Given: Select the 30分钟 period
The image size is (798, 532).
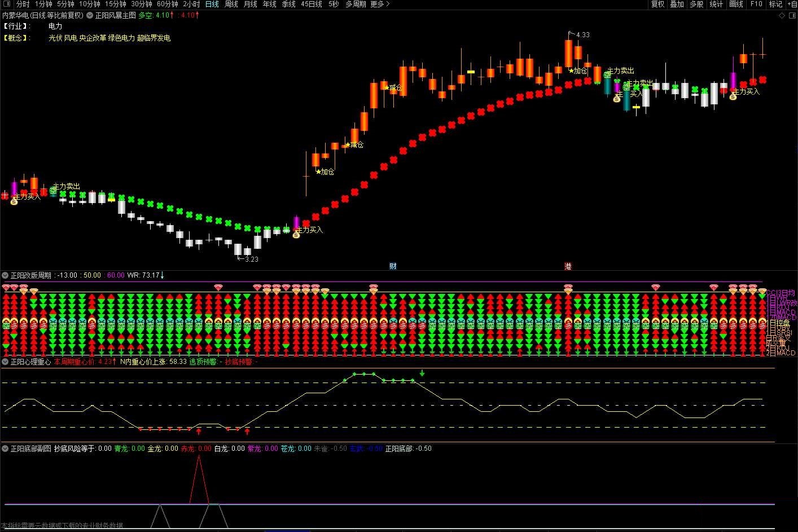Looking at the screenshot, I should pos(142,4).
